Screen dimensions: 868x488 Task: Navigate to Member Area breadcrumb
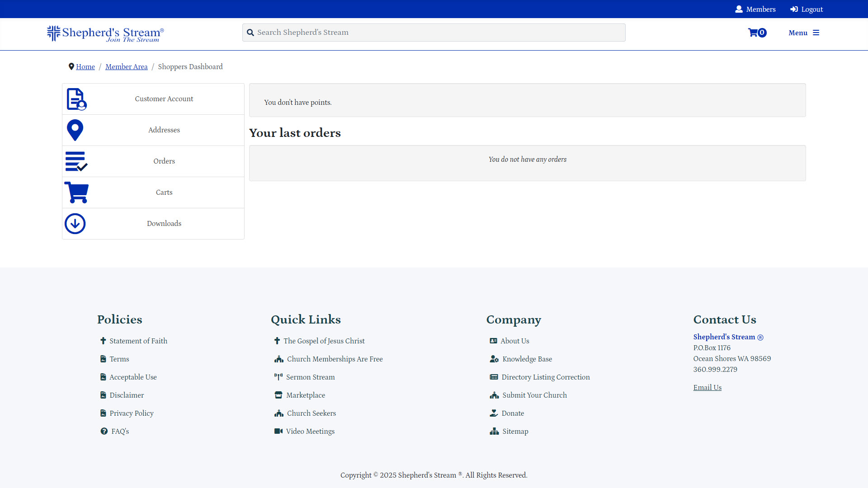[x=126, y=66]
